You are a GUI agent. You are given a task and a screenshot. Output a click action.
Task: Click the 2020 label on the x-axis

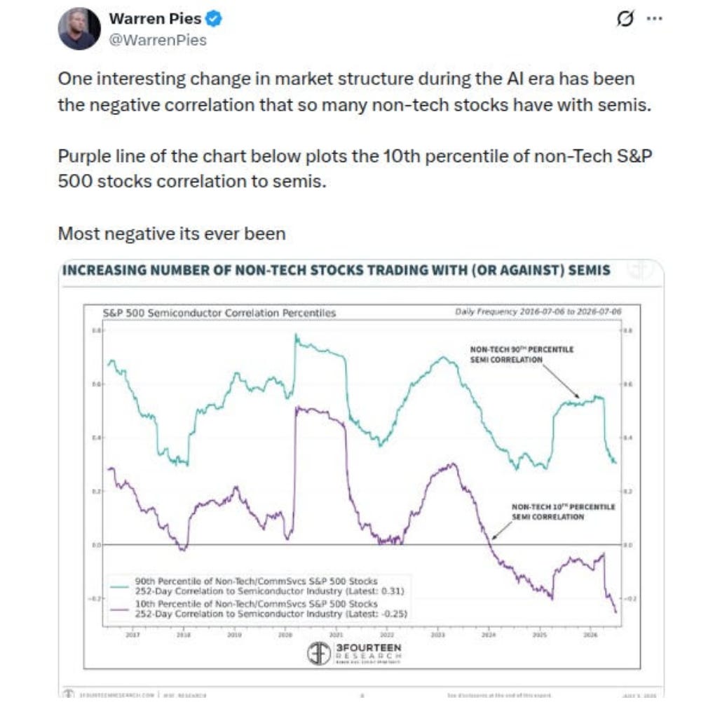point(285,635)
